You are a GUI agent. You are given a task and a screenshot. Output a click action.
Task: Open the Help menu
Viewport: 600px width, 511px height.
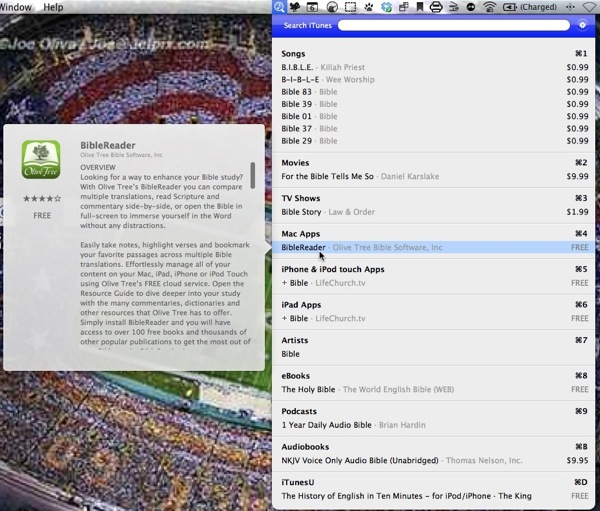click(53, 7)
